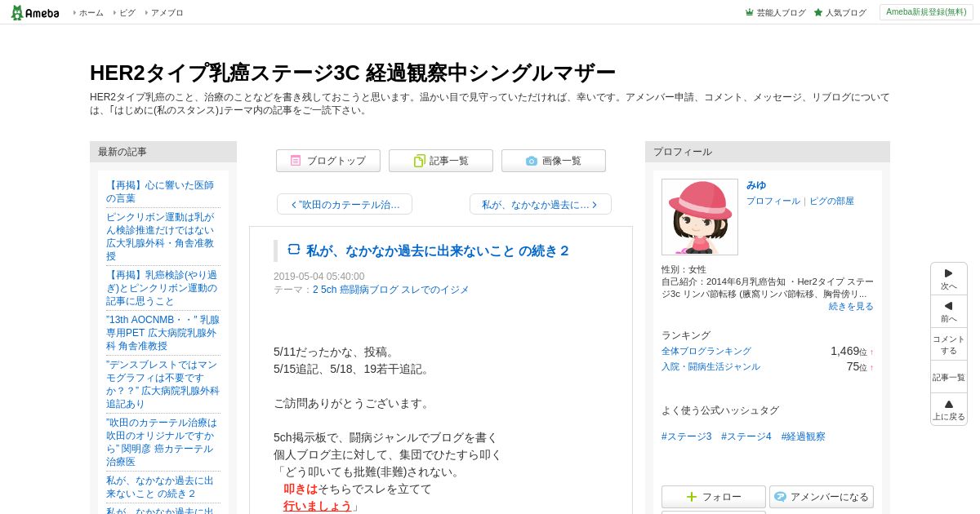Screen dimensions: 980x514
Task: Open recent post "13th AOCNMB・・" 乳腺専用PET
Action: point(163,333)
